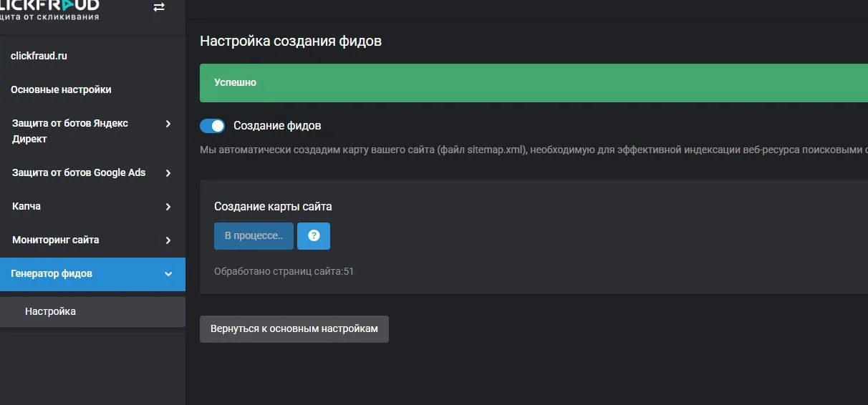The image size is (868, 405).
Task: Go to Капча menu item
Action: click(x=26, y=206)
